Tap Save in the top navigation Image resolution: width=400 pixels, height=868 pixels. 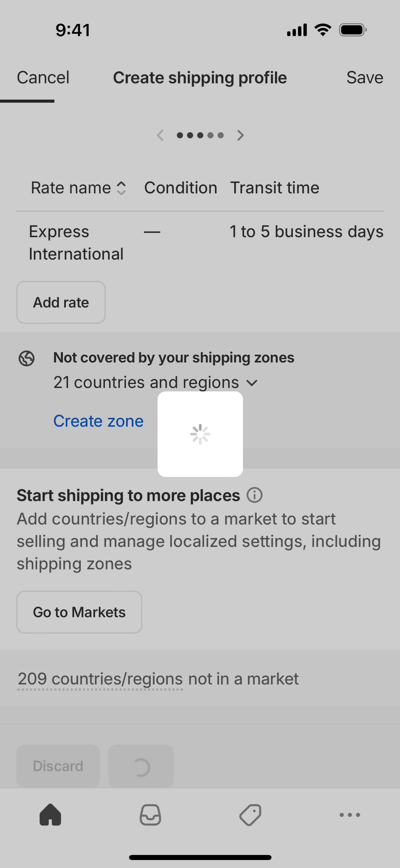click(x=365, y=78)
